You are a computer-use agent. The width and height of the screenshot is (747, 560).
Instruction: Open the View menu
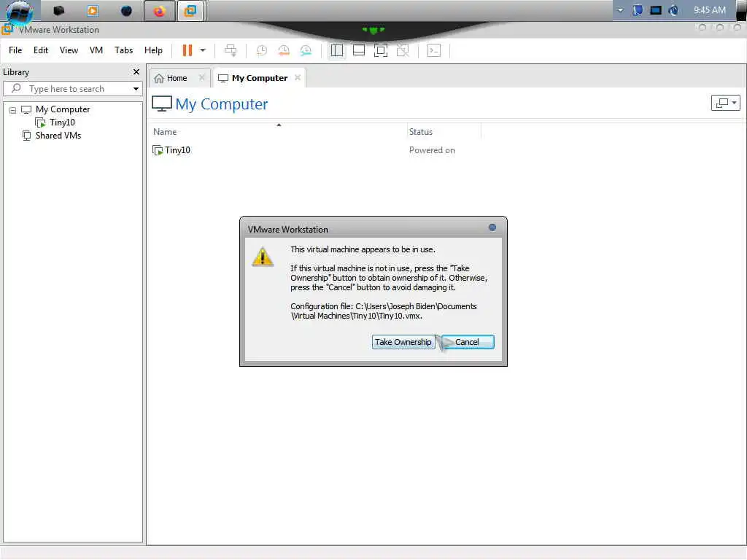pos(69,50)
